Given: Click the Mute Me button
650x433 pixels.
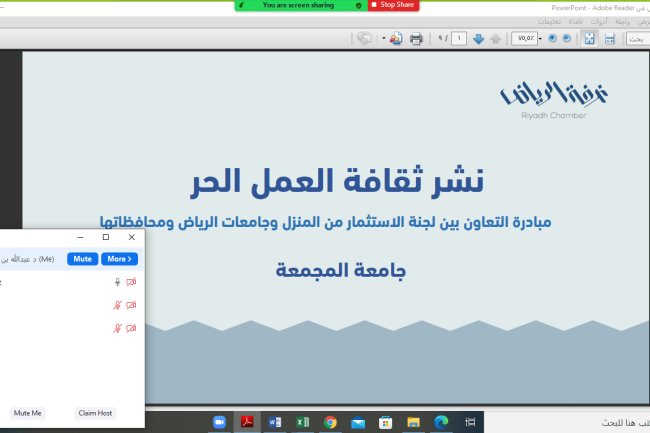Looking at the screenshot, I should (27, 413).
